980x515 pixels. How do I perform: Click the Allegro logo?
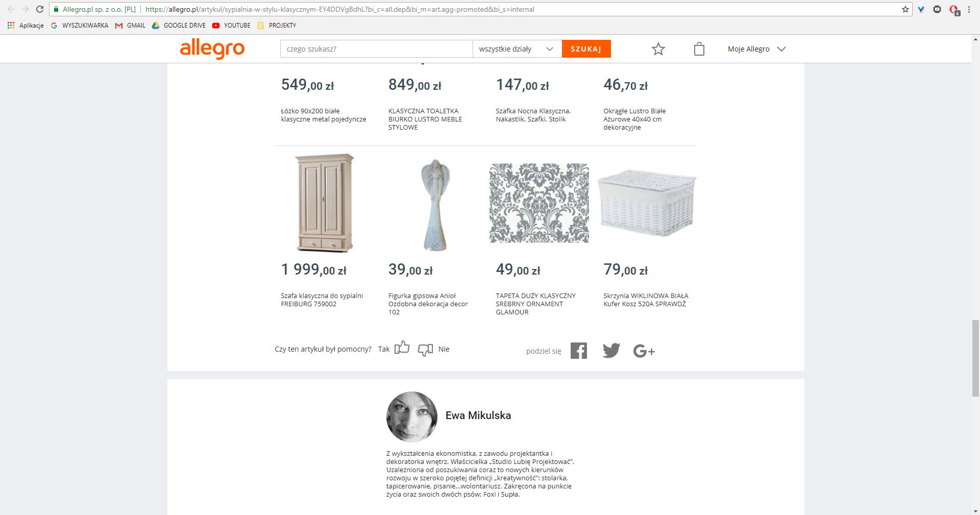[x=212, y=49]
